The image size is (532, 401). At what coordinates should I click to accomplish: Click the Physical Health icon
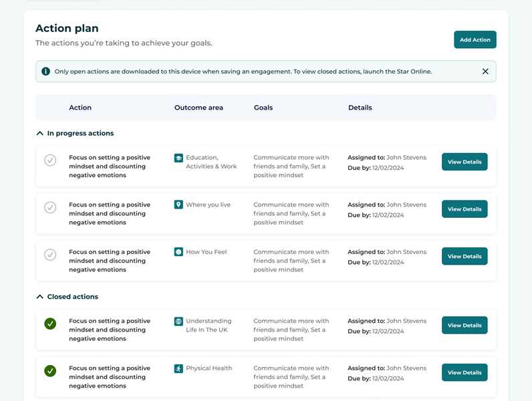178,368
